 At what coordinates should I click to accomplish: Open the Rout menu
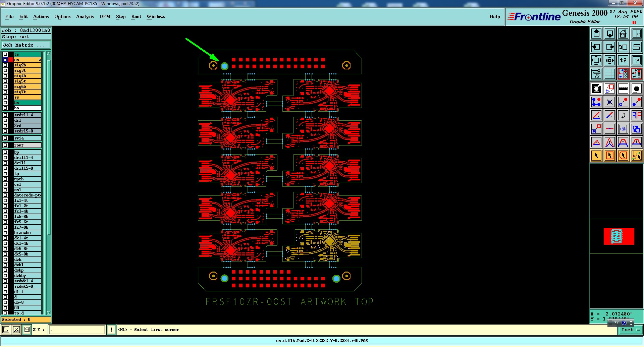coord(136,16)
